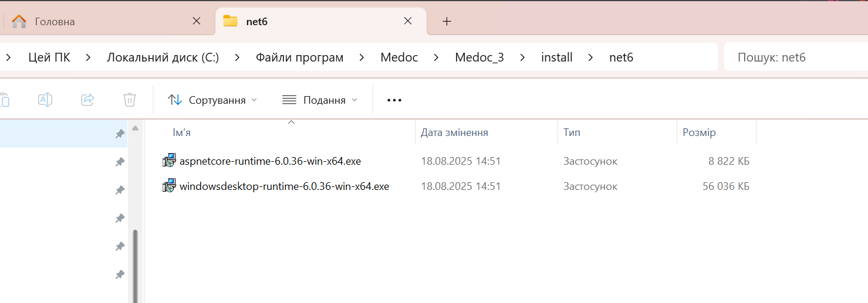868x303 pixels.
Task: Sort by Дата змінення column header
Action: 454,132
